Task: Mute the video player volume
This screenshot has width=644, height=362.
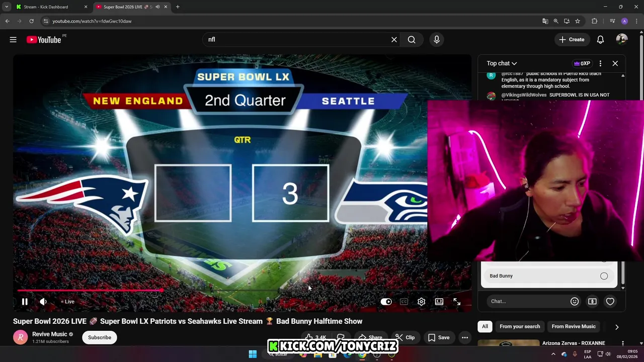Action: point(43,302)
